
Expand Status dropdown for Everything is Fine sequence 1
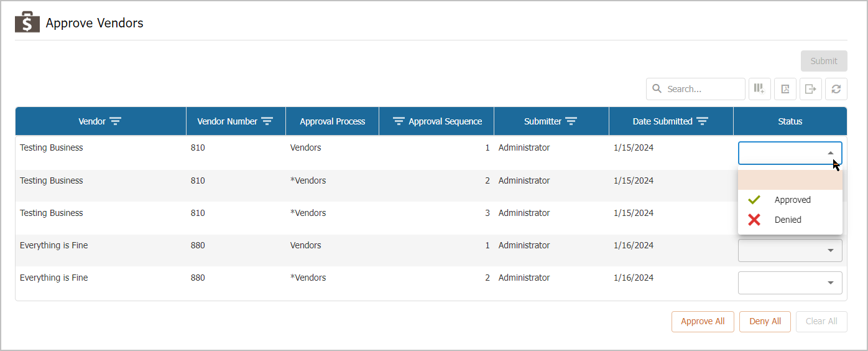[x=830, y=251]
